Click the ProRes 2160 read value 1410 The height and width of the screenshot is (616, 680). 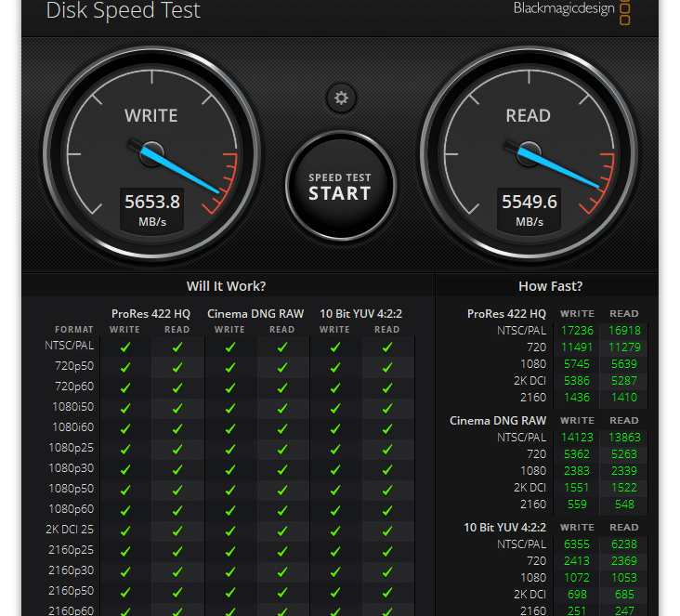pyautogui.click(x=624, y=398)
